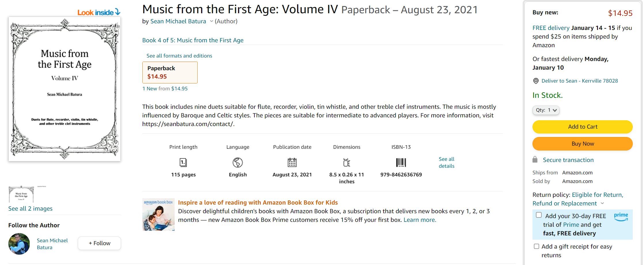Click the Print length page icon
The image size is (644, 265).
[183, 163]
